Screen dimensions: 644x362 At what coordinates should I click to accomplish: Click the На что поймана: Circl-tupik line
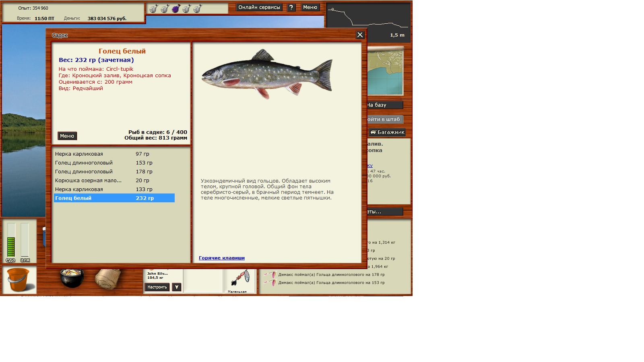(x=96, y=69)
